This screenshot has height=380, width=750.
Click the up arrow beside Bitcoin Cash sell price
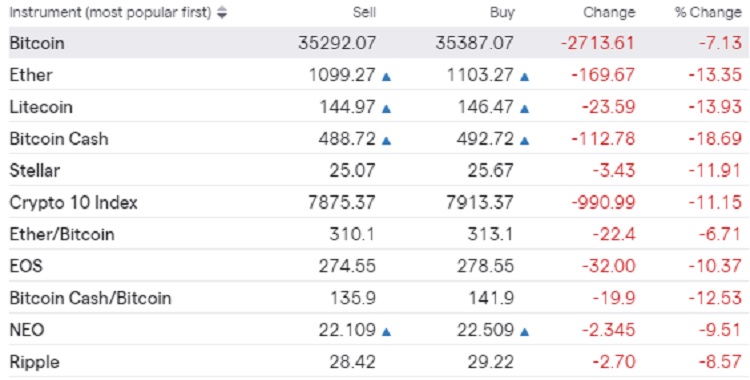tap(386, 141)
